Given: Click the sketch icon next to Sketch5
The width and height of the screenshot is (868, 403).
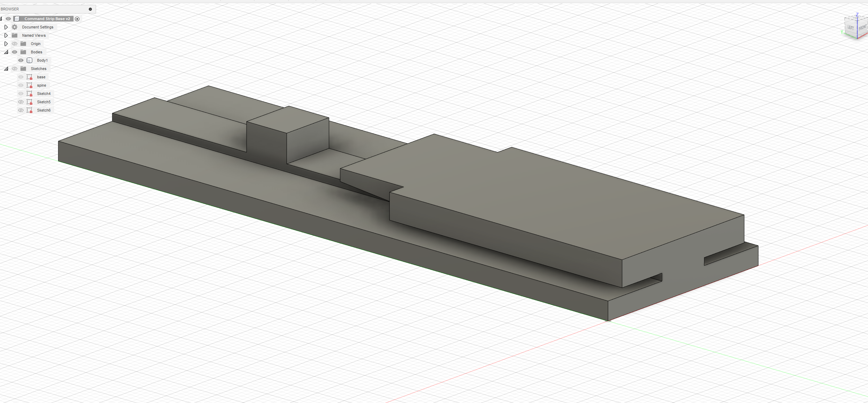Looking at the screenshot, I should 29,102.
